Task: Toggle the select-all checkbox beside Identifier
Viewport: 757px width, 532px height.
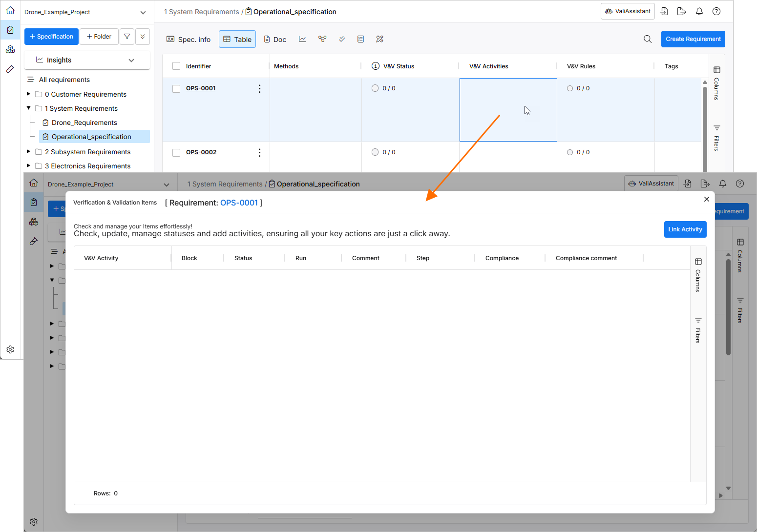Action: click(x=176, y=66)
